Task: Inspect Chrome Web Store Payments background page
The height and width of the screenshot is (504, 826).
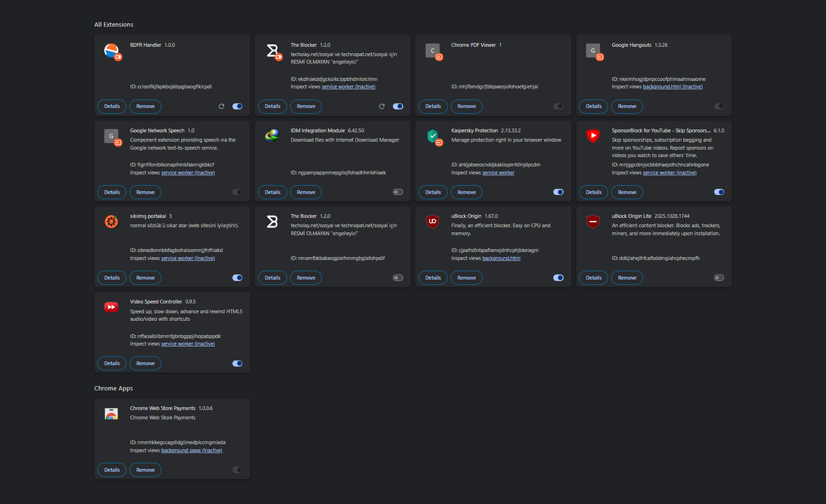Action: 192,451
